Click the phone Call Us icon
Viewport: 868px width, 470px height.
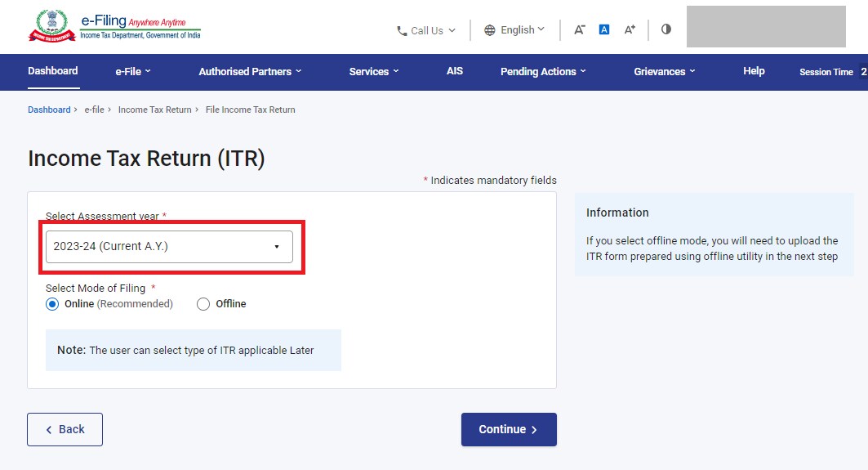(402, 31)
